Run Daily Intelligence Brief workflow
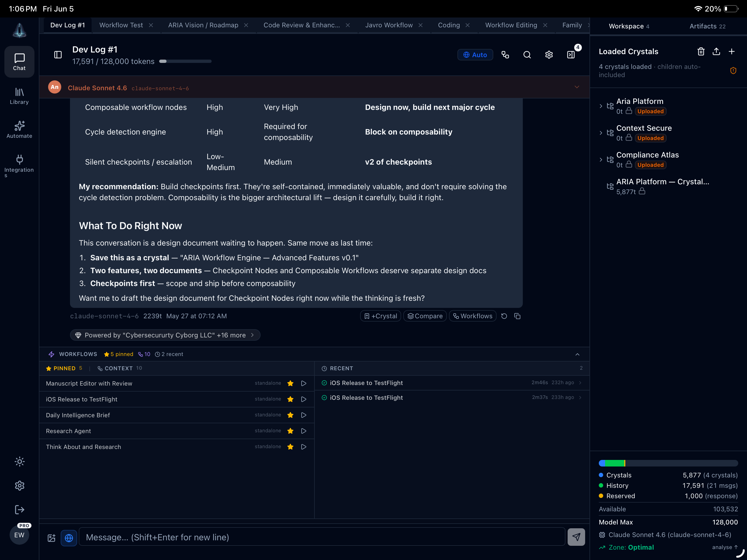Screen dimensions: 747x560 point(304,415)
